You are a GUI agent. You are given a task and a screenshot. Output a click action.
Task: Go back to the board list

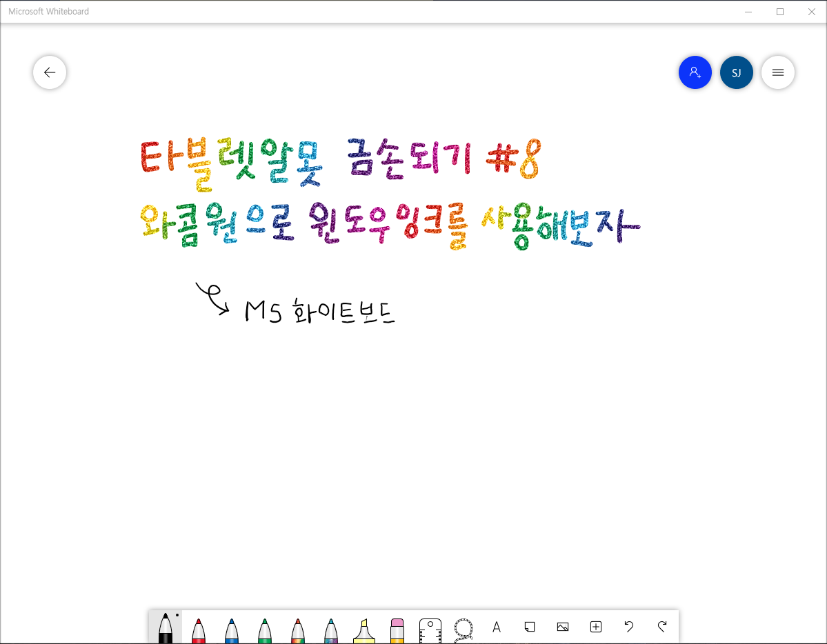50,72
